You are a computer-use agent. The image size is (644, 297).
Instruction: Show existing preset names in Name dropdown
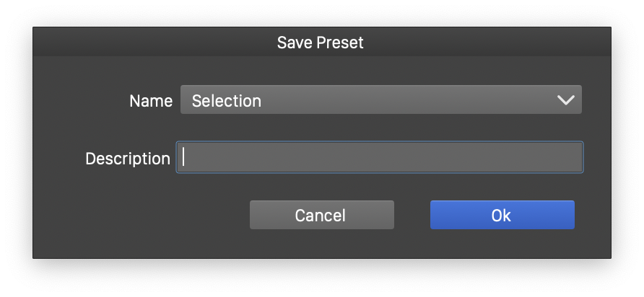coord(565,100)
